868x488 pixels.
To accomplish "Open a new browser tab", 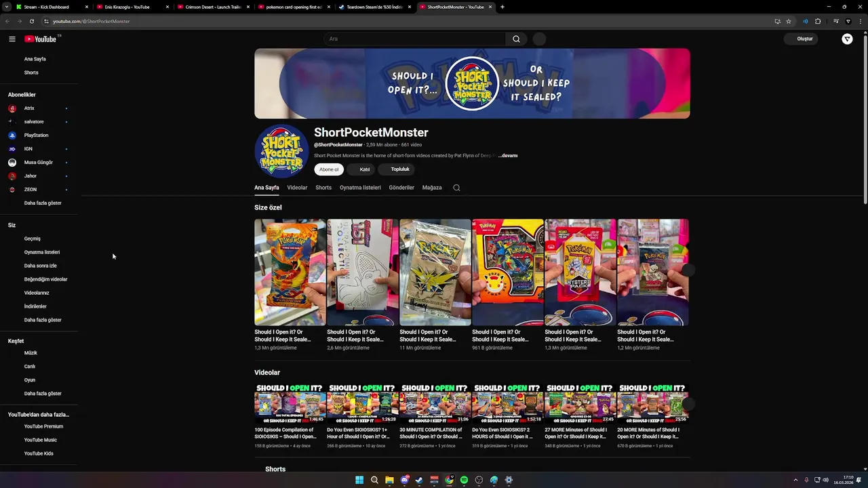I will pyautogui.click(x=502, y=7).
